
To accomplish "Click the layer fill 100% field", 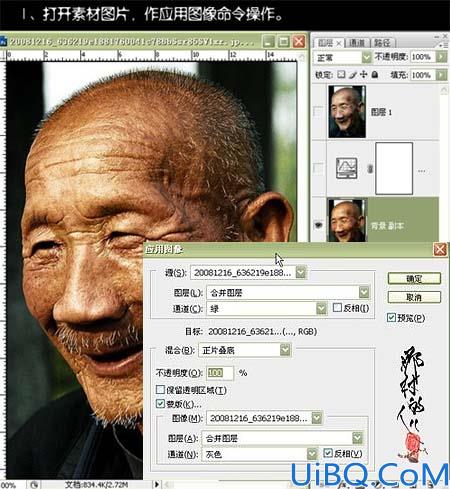I will click(423, 75).
